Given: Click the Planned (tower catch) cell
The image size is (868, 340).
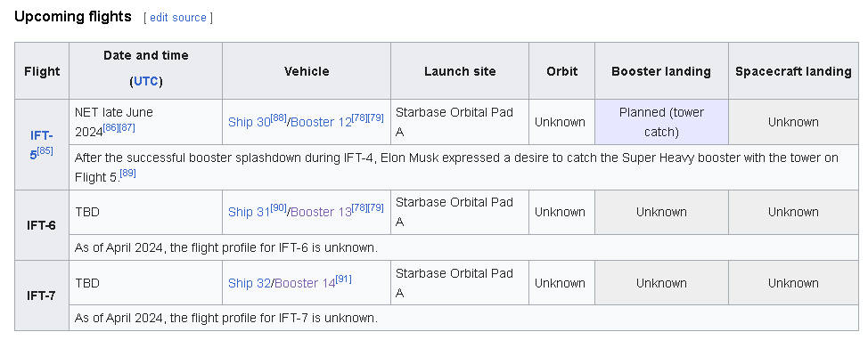Looking at the screenshot, I should pos(661,122).
